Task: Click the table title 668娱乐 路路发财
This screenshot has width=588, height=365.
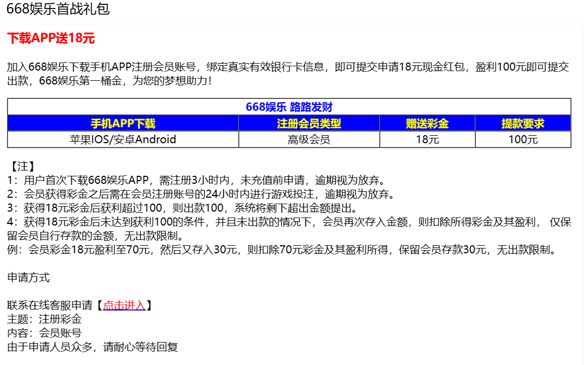Action: pyautogui.click(x=289, y=107)
